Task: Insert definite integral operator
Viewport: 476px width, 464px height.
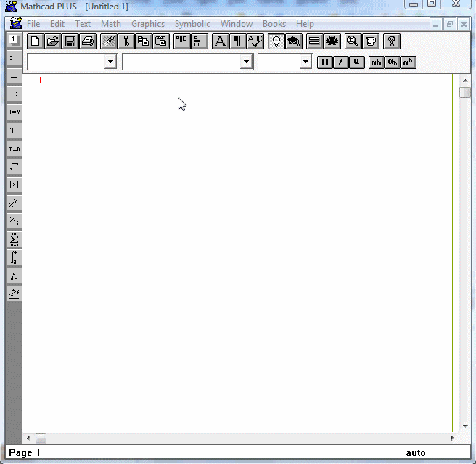Action: (x=14, y=257)
